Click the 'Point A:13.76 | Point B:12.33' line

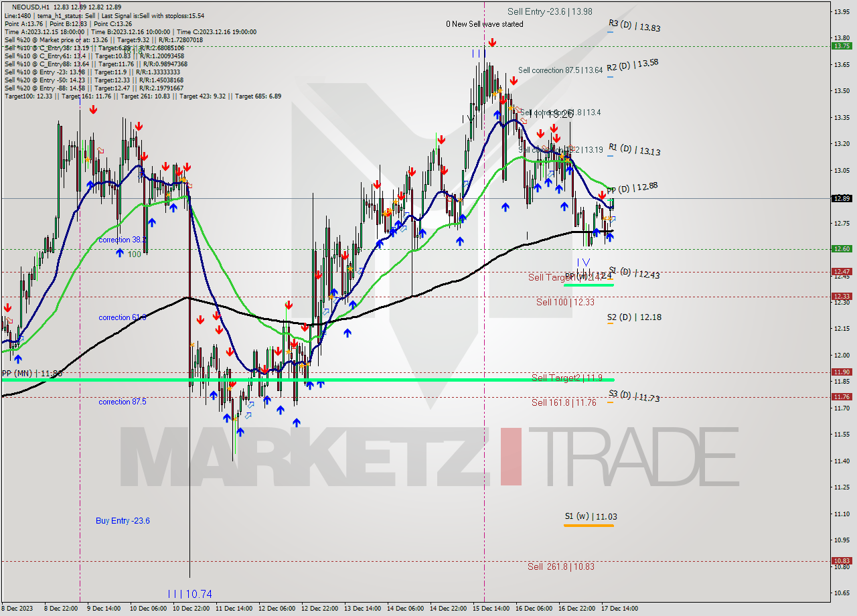pos(46,23)
